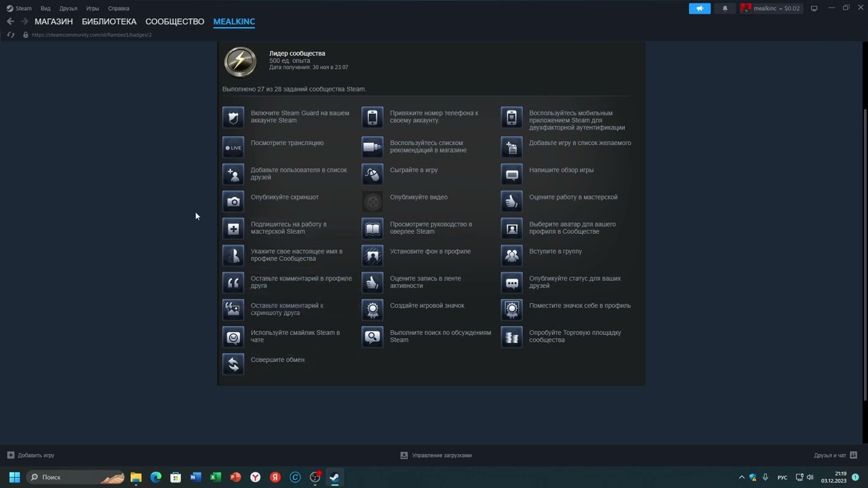Show hidden tray icons chevron
Viewport: 868px width, 488px height.
741,477
